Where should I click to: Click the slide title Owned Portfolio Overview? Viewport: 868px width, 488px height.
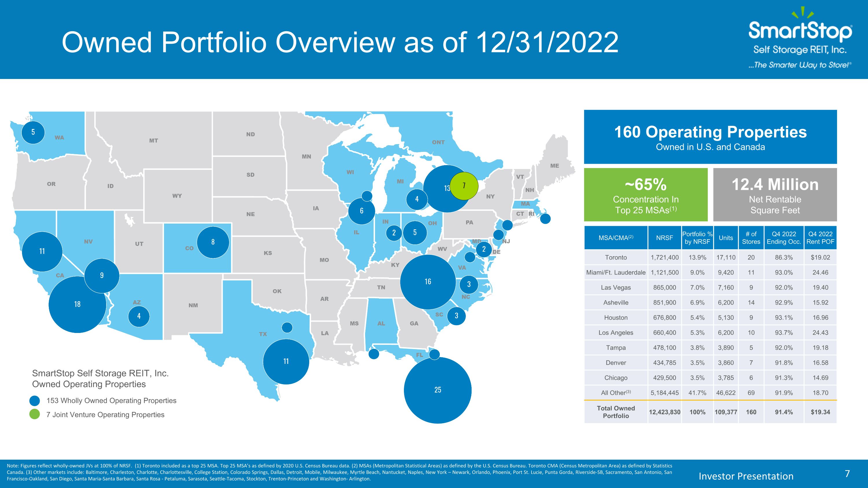340,42
